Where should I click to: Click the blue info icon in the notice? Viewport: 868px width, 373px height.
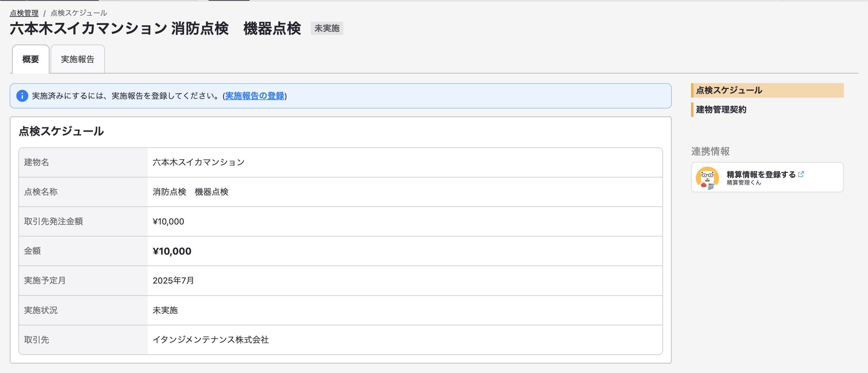(x=22, y=96)
